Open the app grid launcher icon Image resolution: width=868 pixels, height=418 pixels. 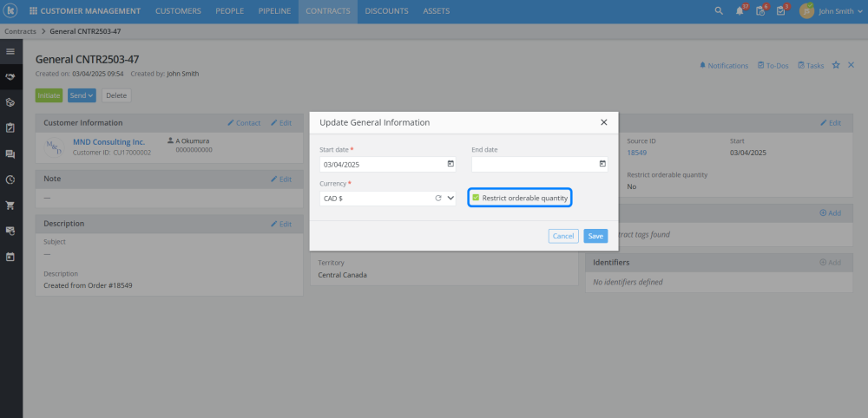pyautogui.click(x=33, y=11)
